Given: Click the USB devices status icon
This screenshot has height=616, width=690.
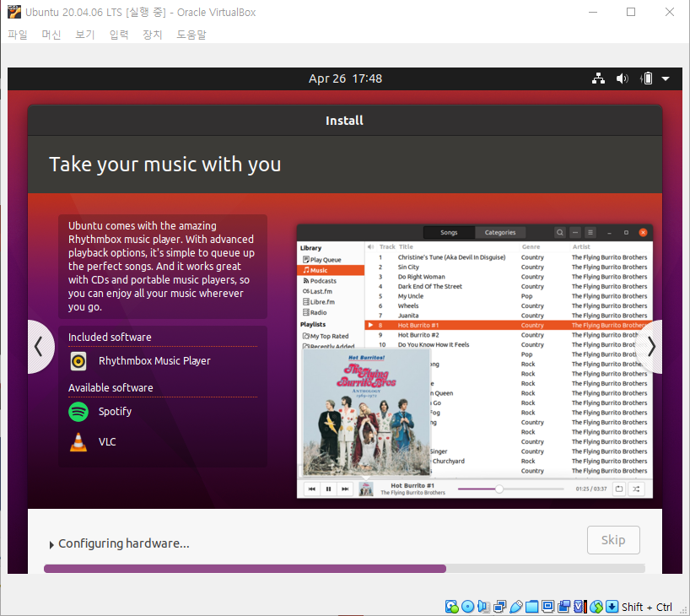Looking at the screenshot, I should (x=516, y=607).
